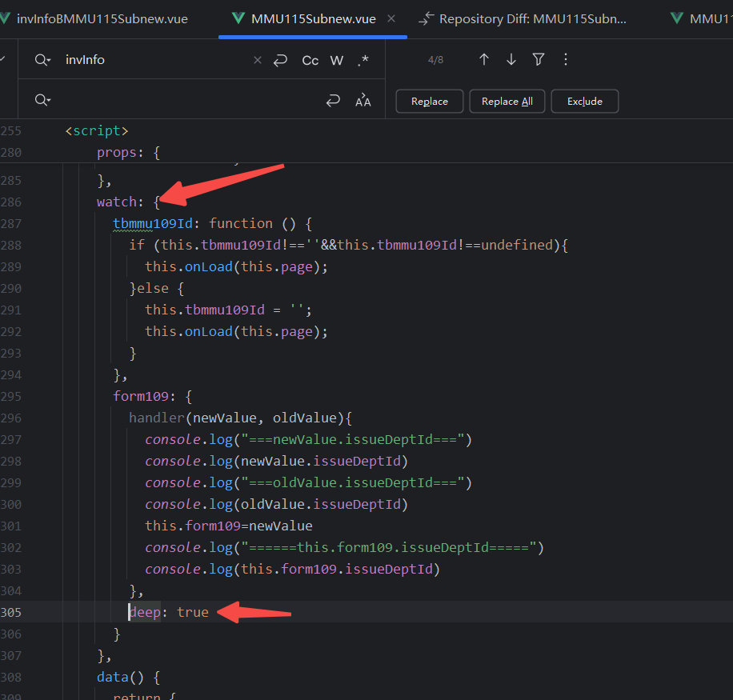
Task: Open more search options menu
Action: [566, 59]
